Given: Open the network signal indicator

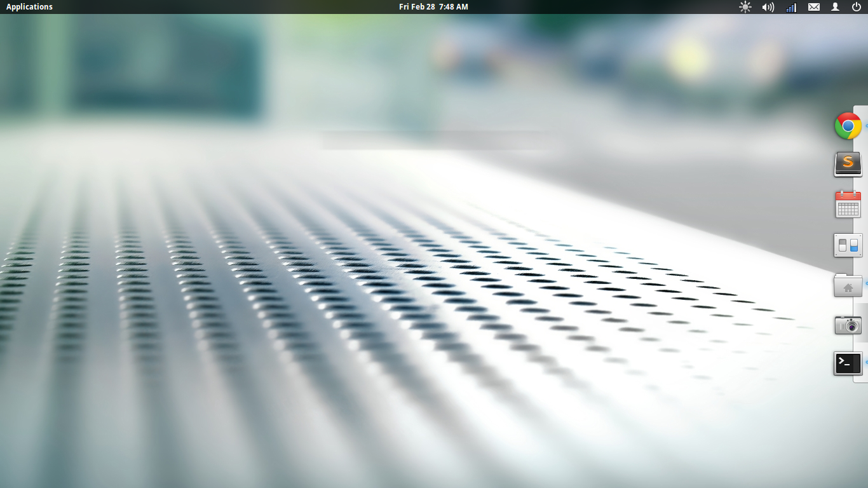Looking at the screenshot, I should coord(791,7).
